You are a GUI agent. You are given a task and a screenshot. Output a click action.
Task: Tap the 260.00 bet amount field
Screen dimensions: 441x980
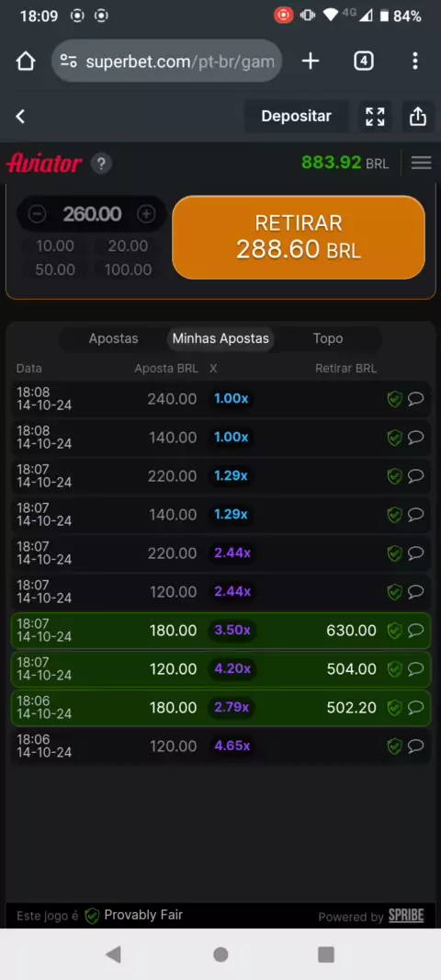[x=93, y=214]
